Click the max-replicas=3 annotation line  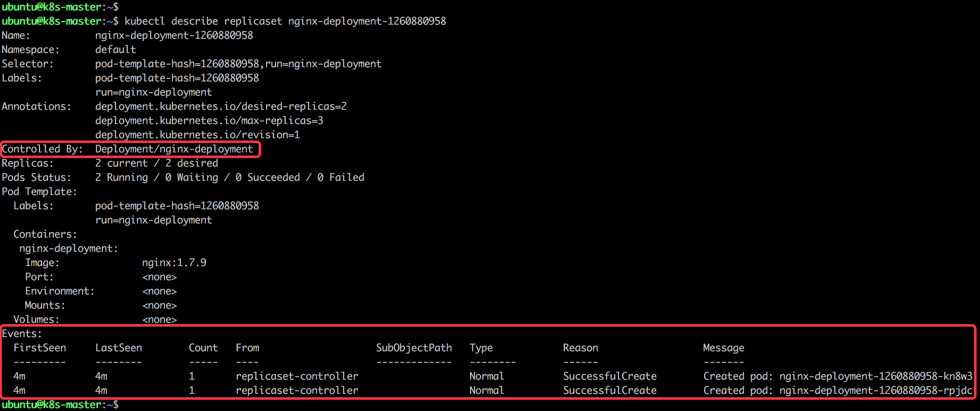click(209, 121)
